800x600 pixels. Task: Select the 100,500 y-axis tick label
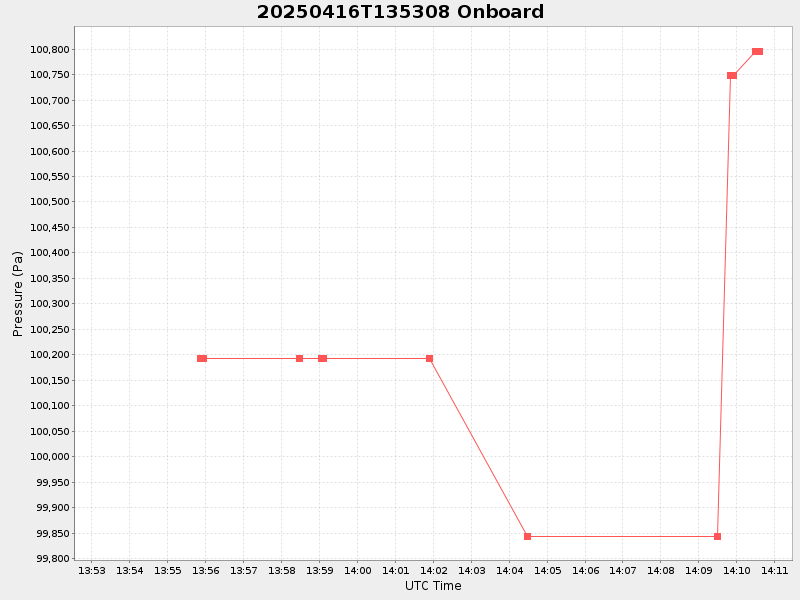pos(49,202)
